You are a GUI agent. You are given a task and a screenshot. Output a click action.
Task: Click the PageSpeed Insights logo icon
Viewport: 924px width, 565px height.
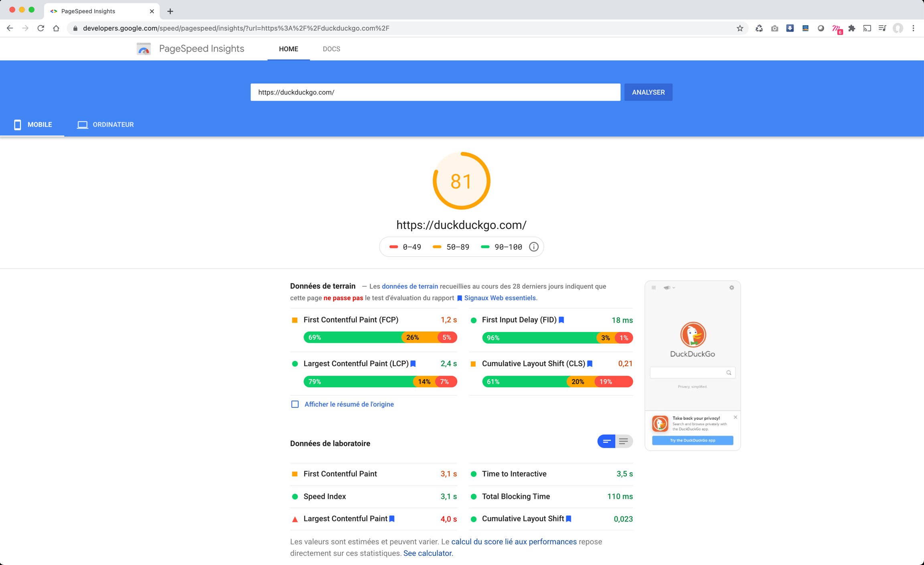point(144,49)
